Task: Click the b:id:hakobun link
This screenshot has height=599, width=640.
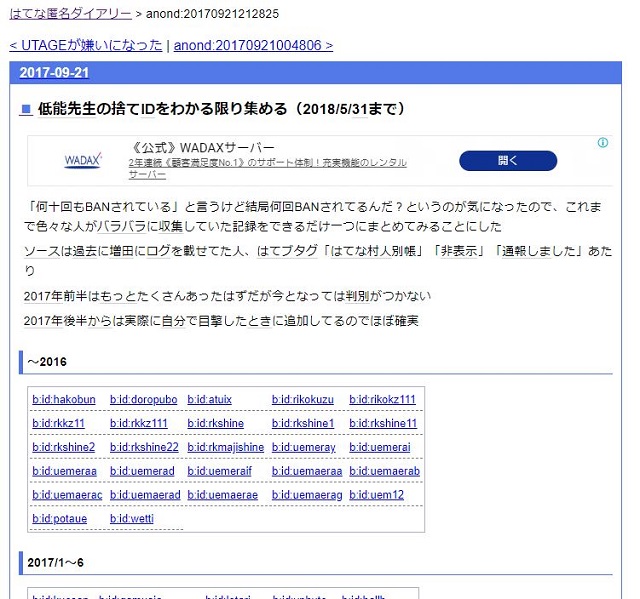Action: 63,399
